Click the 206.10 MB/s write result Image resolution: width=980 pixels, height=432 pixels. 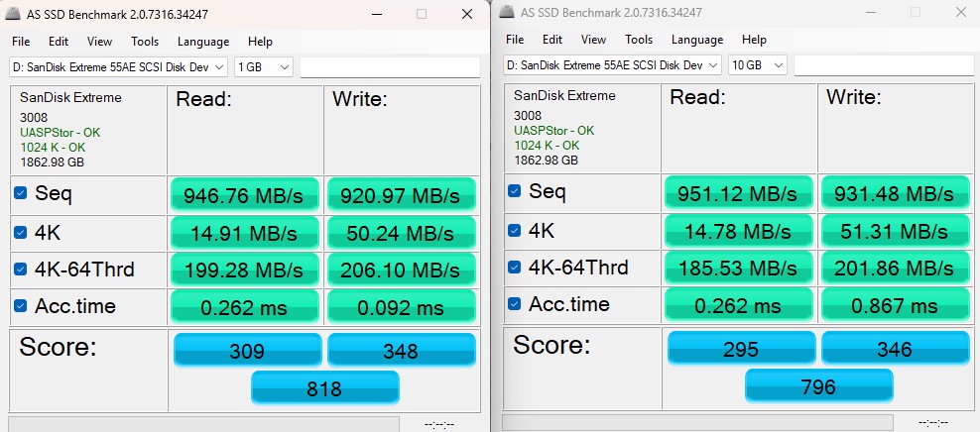pyautogui.click(x=402, y=270)
